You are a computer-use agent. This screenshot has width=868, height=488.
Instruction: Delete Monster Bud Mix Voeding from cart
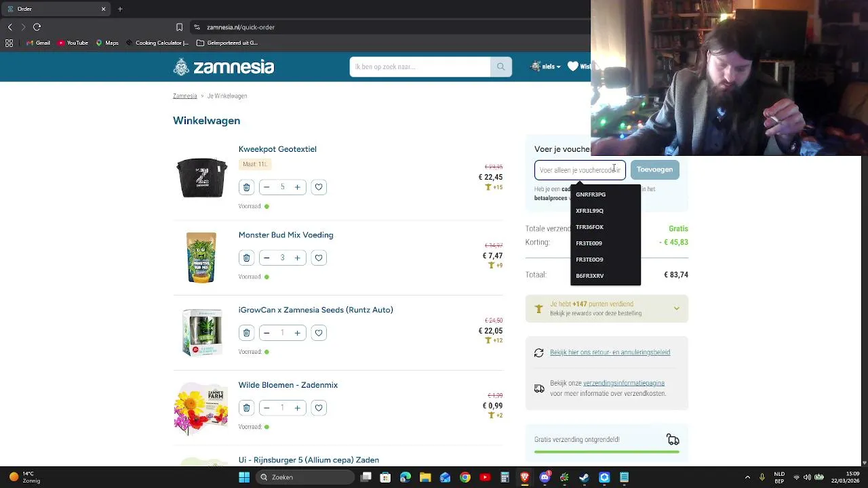click(x=246, y=258)
